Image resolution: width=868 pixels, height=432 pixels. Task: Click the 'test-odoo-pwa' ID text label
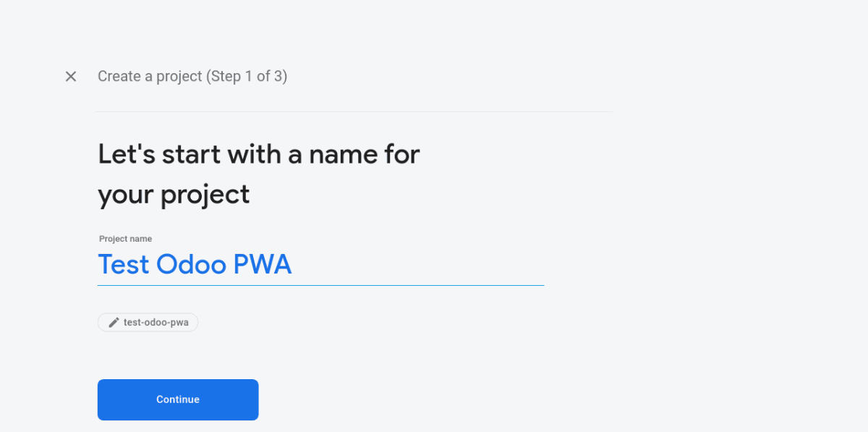[x=156, y=323]
